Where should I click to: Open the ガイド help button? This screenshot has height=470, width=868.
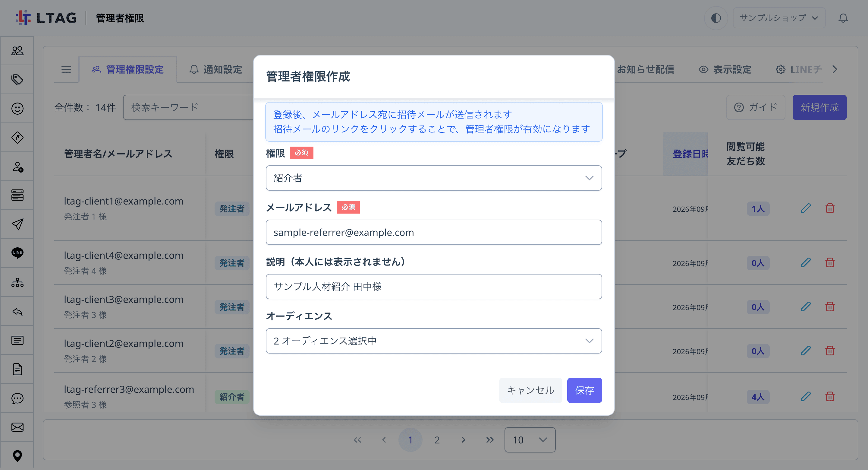coord(756,107)
